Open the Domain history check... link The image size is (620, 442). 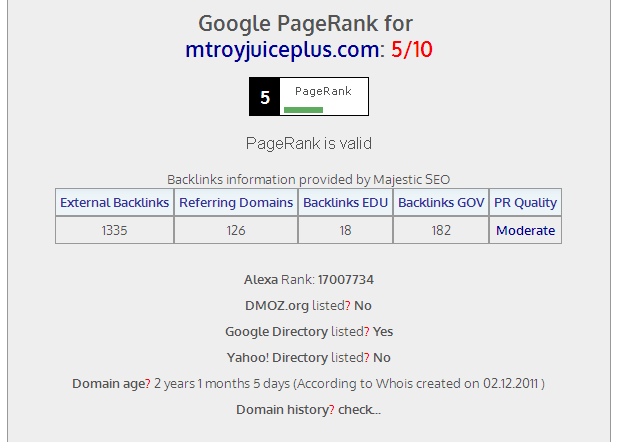click(360, 410)
